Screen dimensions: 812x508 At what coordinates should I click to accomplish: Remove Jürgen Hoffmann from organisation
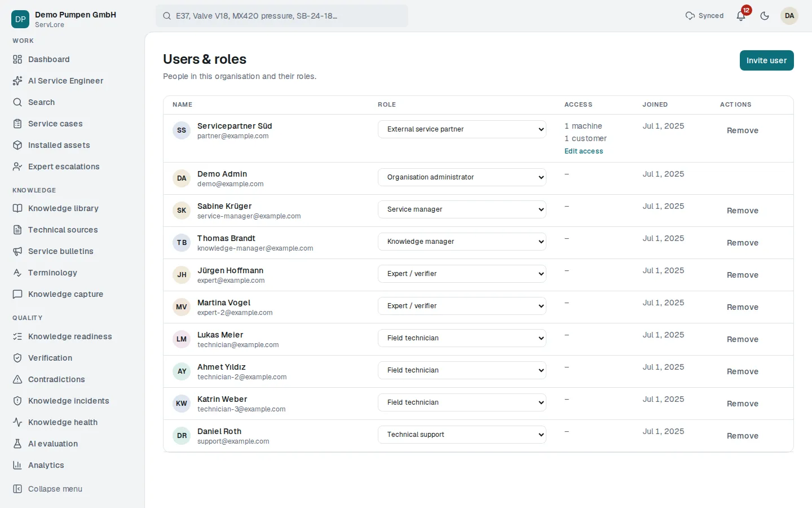pos(742,275)
